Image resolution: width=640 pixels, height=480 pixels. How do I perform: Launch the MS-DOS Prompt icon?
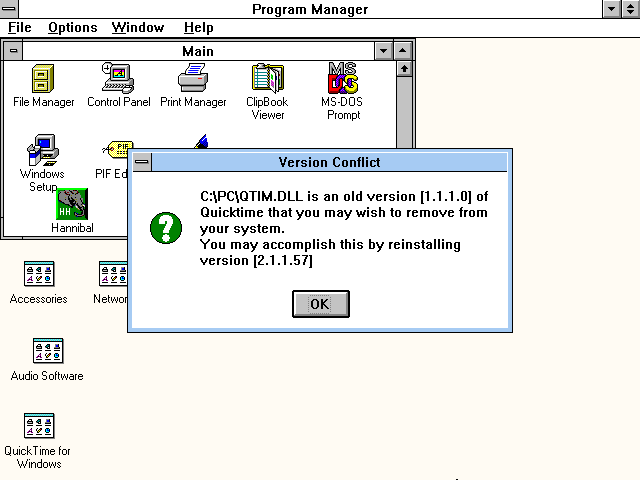click(343, 78)
